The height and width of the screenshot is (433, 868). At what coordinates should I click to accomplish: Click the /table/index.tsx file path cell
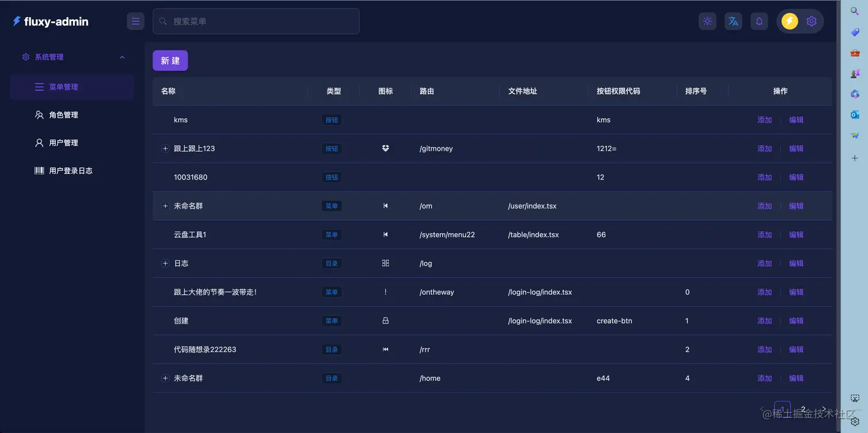[533, 235]
